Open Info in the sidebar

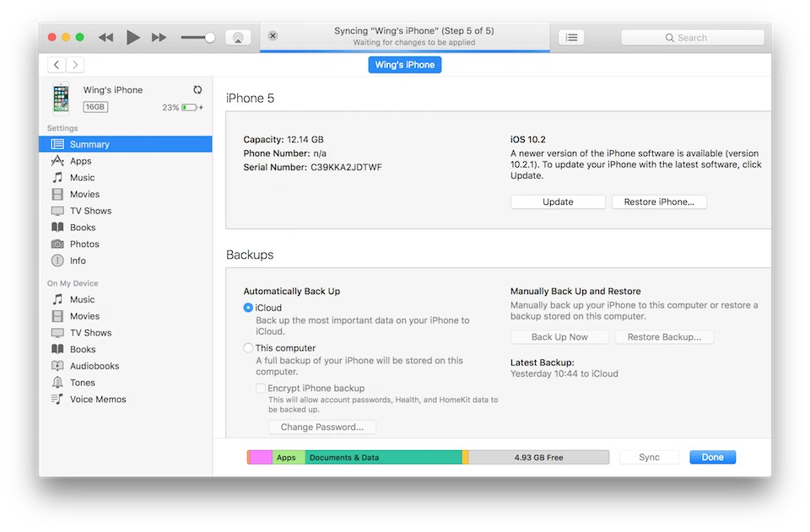coord(126,261)
